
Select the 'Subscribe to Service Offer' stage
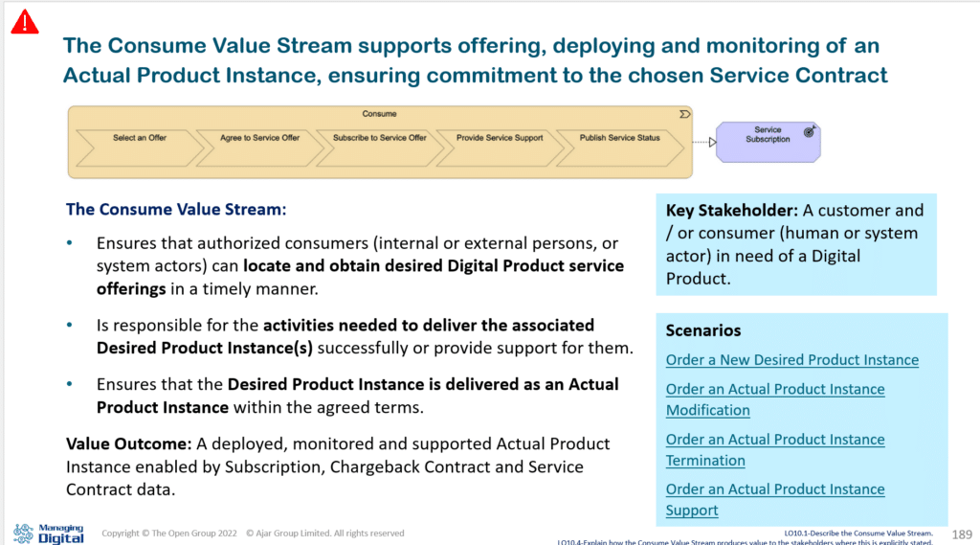[379, 148]
